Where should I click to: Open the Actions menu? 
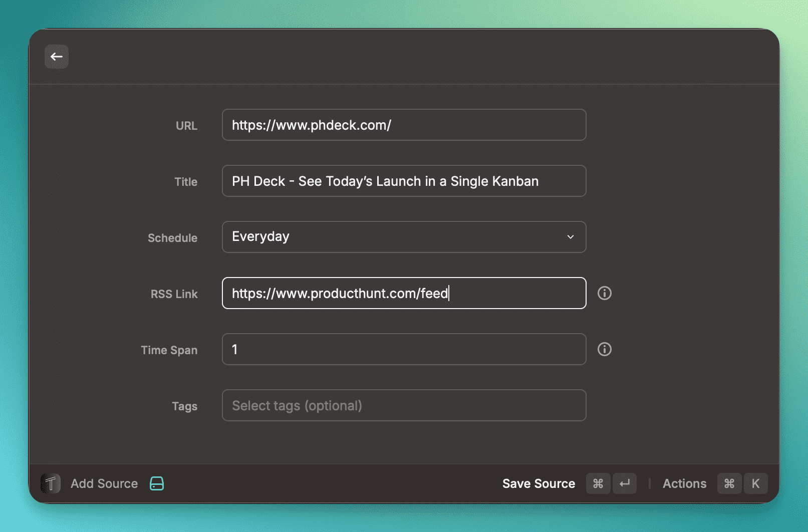pyautogui.click(x=684, y=483)
